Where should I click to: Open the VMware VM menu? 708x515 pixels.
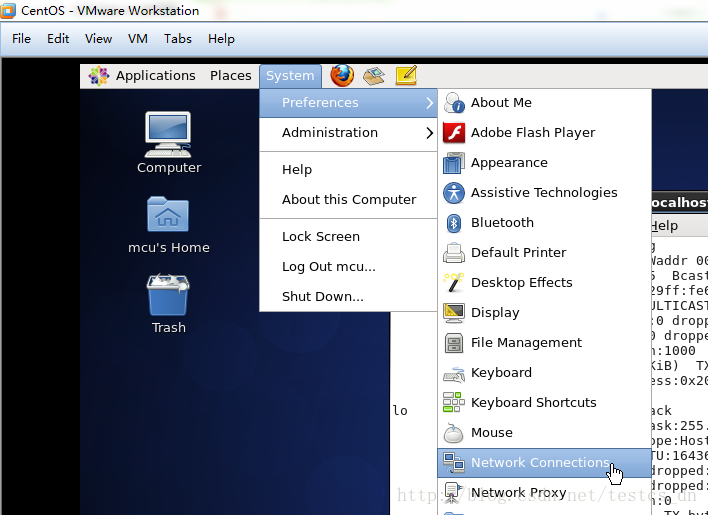pos(138,39)
